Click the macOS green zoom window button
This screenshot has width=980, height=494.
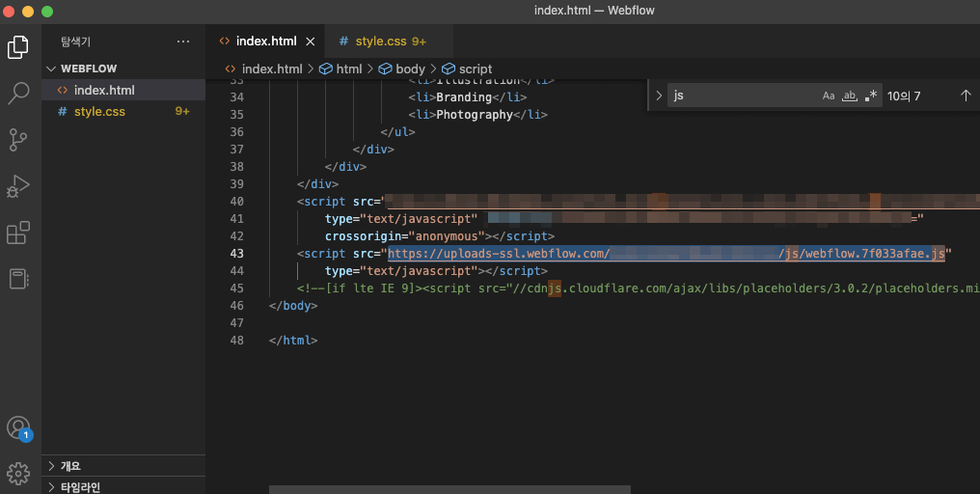click(47, 11)
